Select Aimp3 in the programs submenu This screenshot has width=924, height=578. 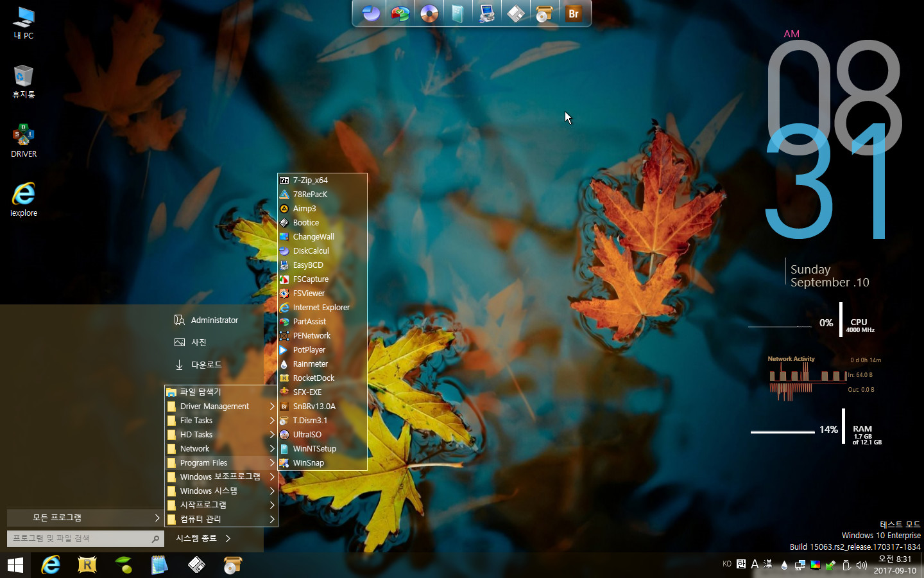pos(322,209)
